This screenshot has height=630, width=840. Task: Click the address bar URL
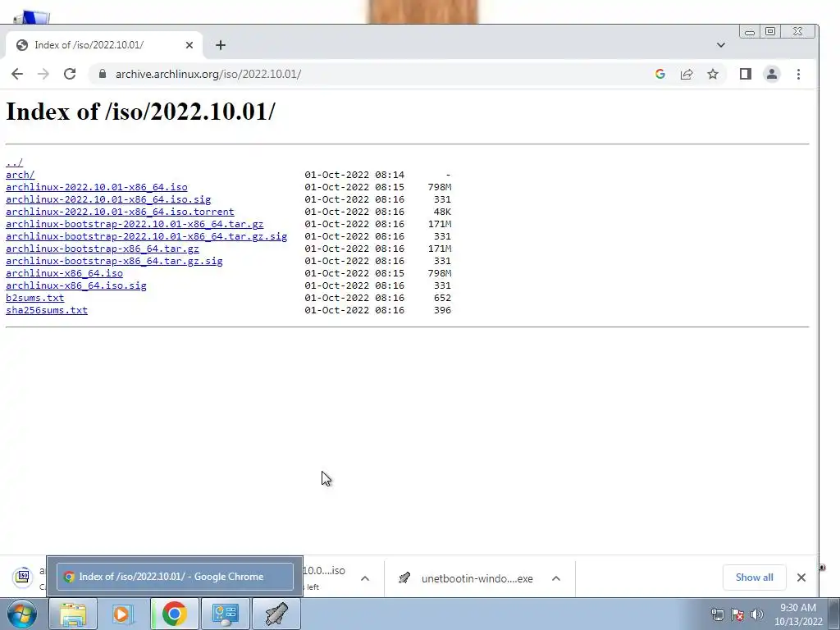click(208, 74)
